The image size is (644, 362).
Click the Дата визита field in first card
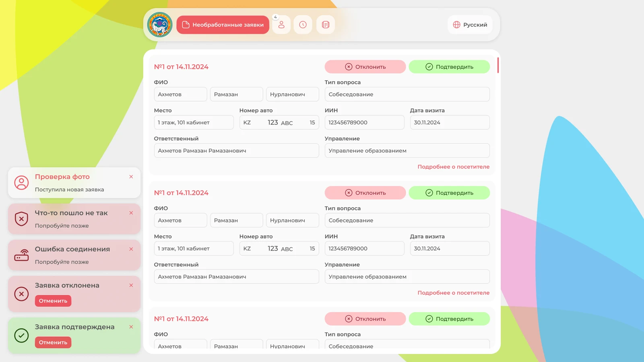pos(450,122)
